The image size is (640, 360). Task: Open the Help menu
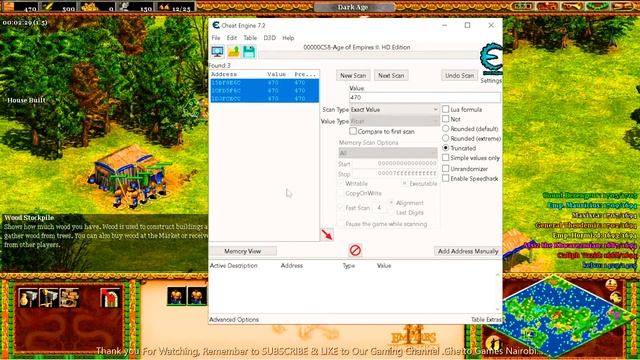tap(288, 38)
